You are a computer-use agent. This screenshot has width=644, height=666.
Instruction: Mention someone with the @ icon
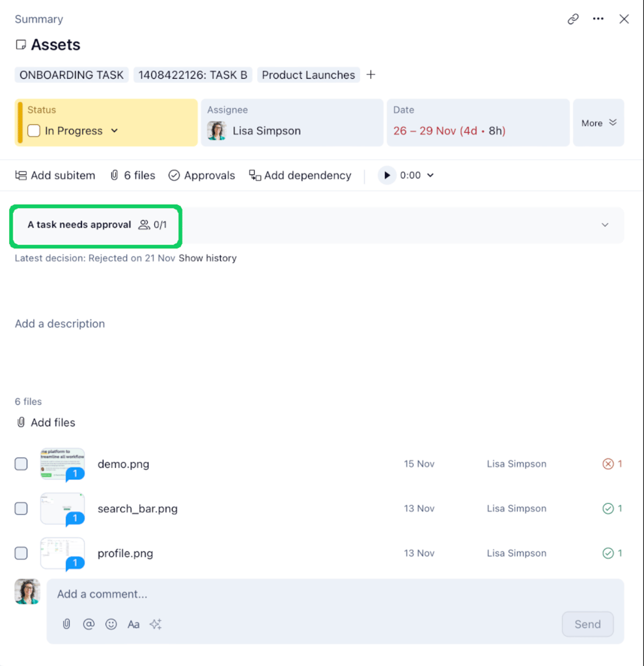pos(89,624)
